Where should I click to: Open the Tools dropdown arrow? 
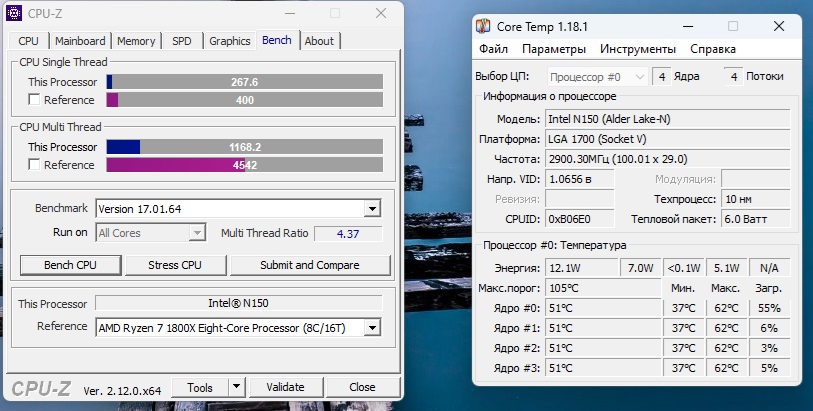pos(236,387)
